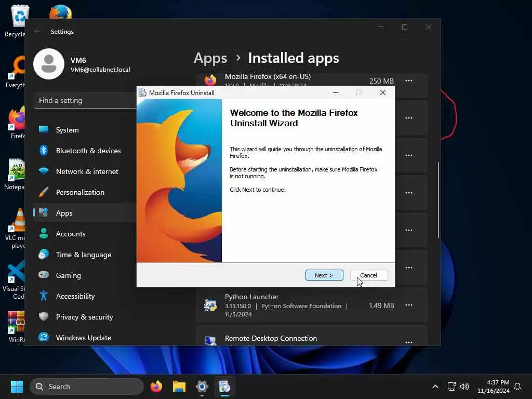The width and height of the screenshot is (532, 399).
Task: Click the Accessibility figure icon
Action: coord(44,296)
